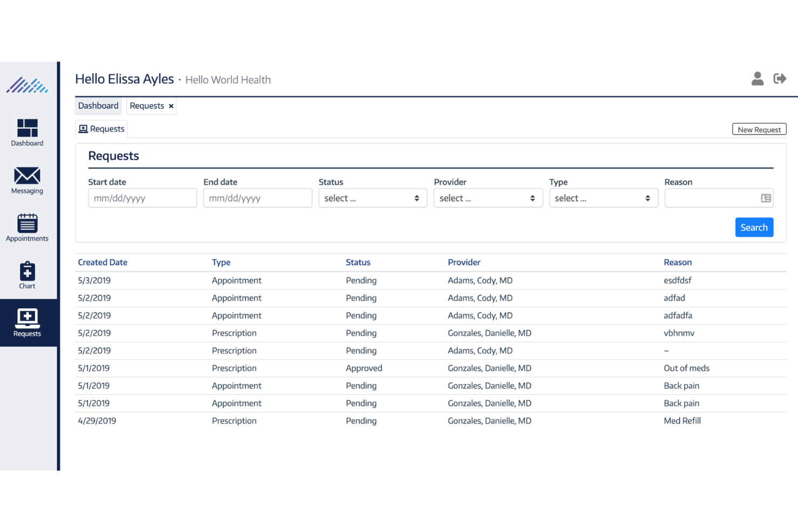This screenshot has width=798, height=532.
Task: Click the Requests page icon next to its label
Action: pos(83,128)
